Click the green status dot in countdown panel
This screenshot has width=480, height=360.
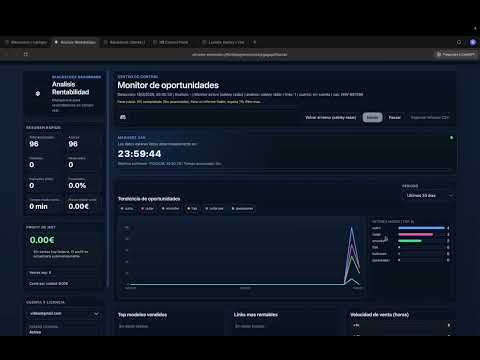click(452, 138)
